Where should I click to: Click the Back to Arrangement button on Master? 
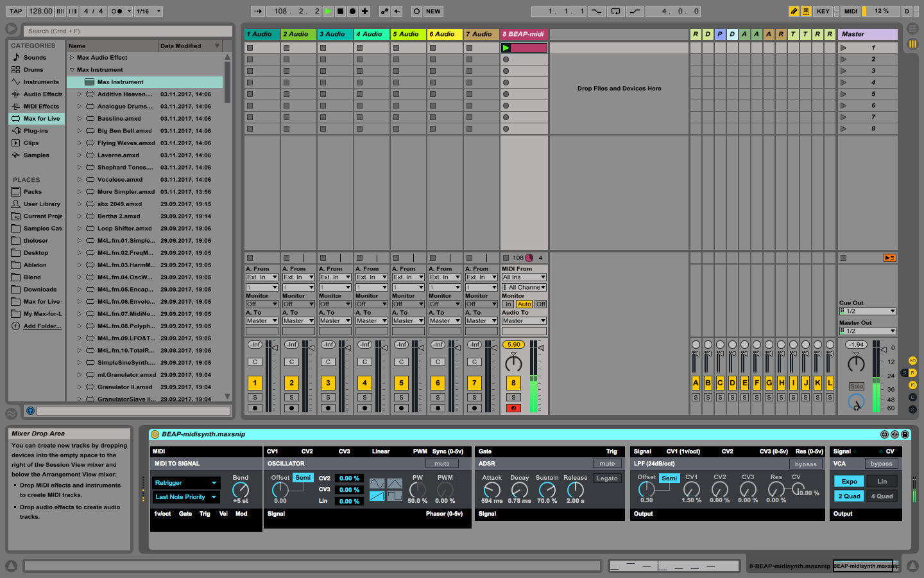[889, 258]
